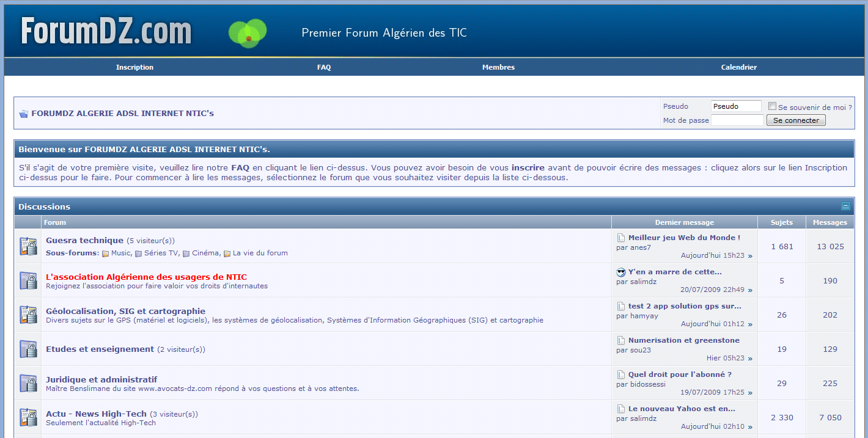
Task: Click post icon beside test 2 app solution
Action: (x=621, y=306)
